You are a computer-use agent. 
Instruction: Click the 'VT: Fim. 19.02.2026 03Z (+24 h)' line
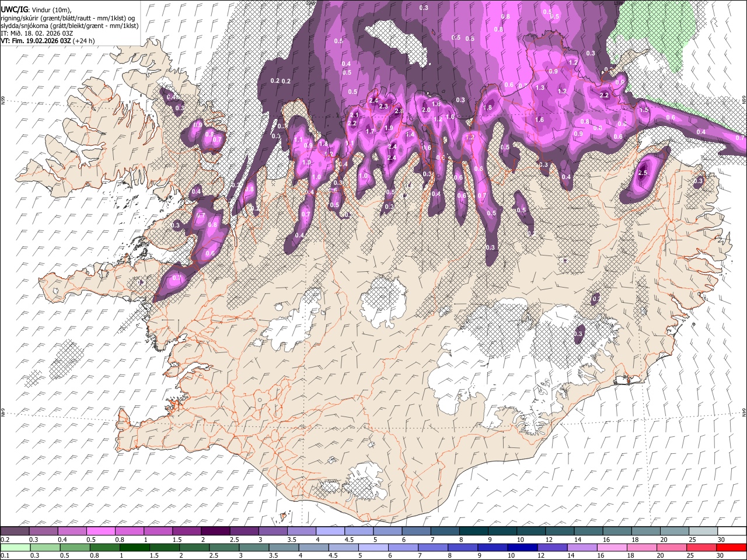point(48,41)
